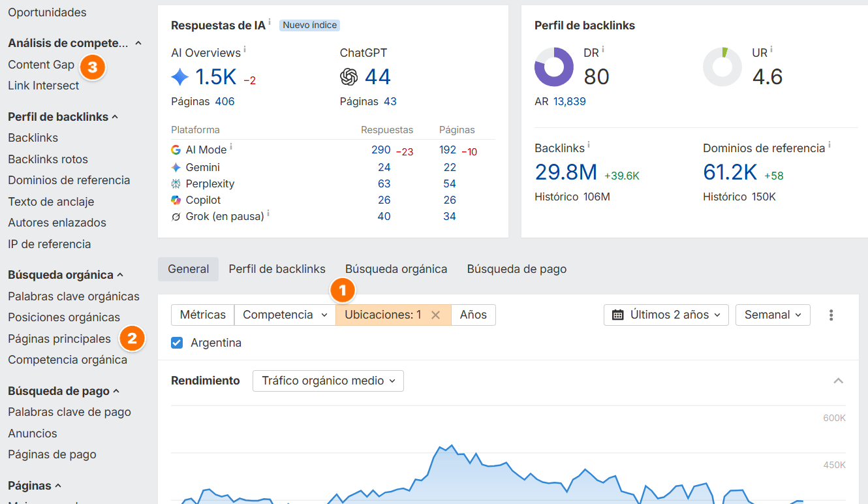Open Páginas de pago report
The height and width of the screenshot is (504, 868).
[x=52, y=454]
